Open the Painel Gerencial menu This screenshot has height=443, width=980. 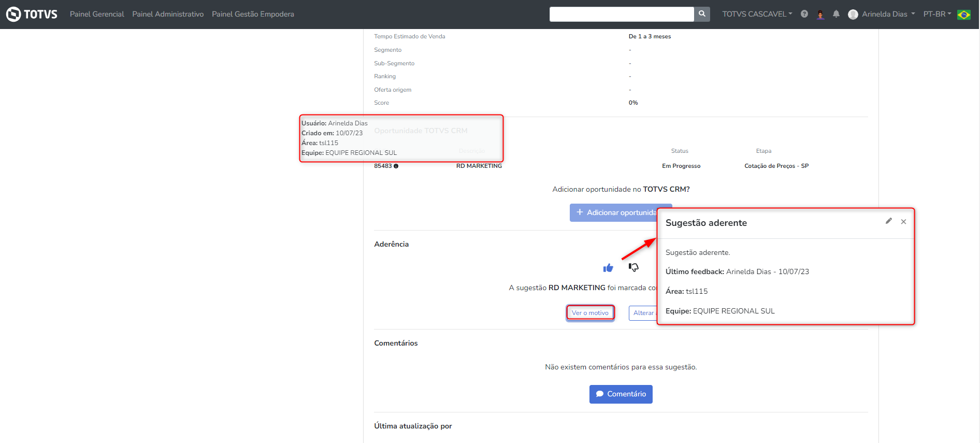(x=97, y=14)
